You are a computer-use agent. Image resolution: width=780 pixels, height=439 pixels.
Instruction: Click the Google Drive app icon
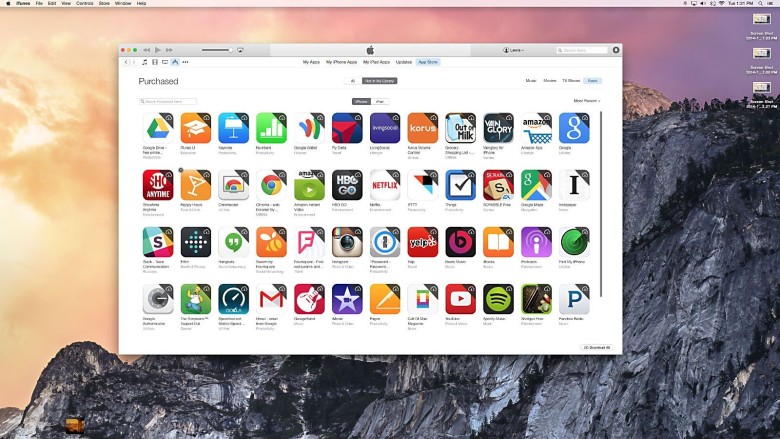tap(157, 128)
